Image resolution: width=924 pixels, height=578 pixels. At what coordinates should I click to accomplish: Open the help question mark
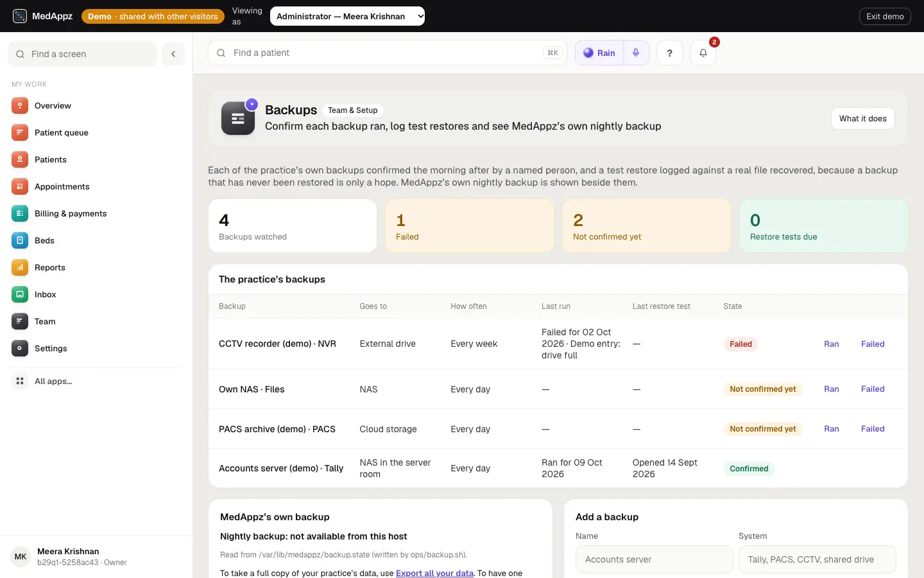[669, 53]
